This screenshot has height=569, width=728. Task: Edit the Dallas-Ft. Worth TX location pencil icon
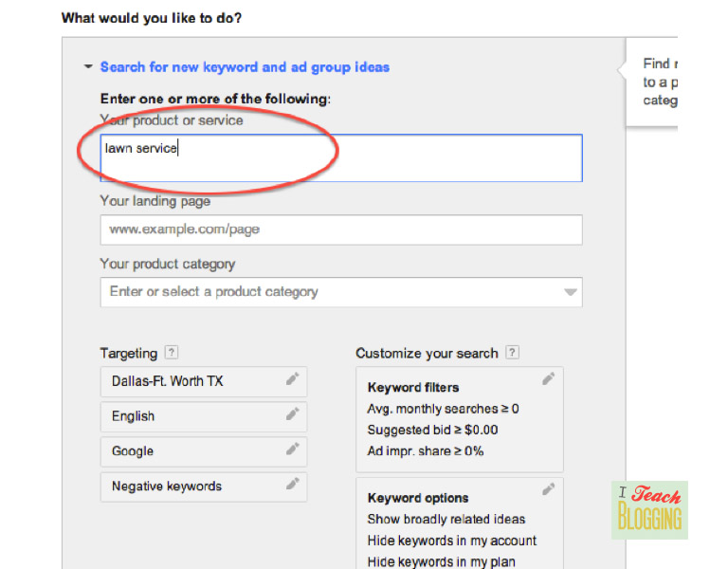click(293, 380)
